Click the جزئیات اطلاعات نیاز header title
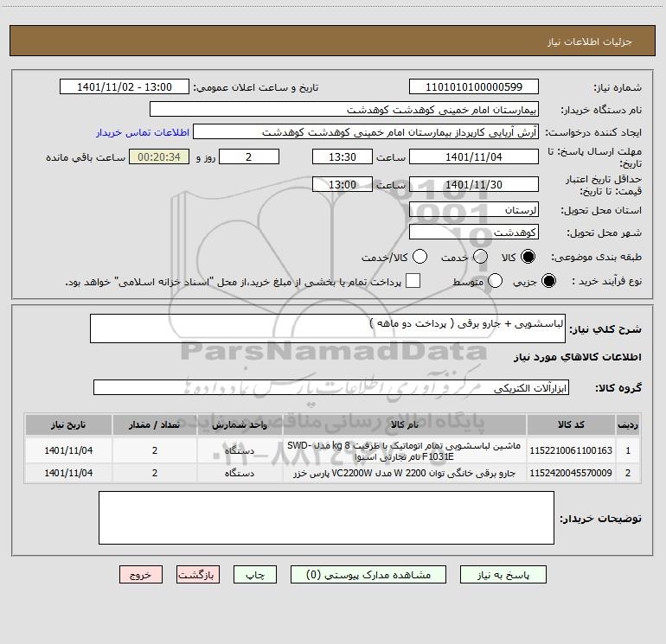This screenshot has height=644, width=666. (x=590, y=41)
